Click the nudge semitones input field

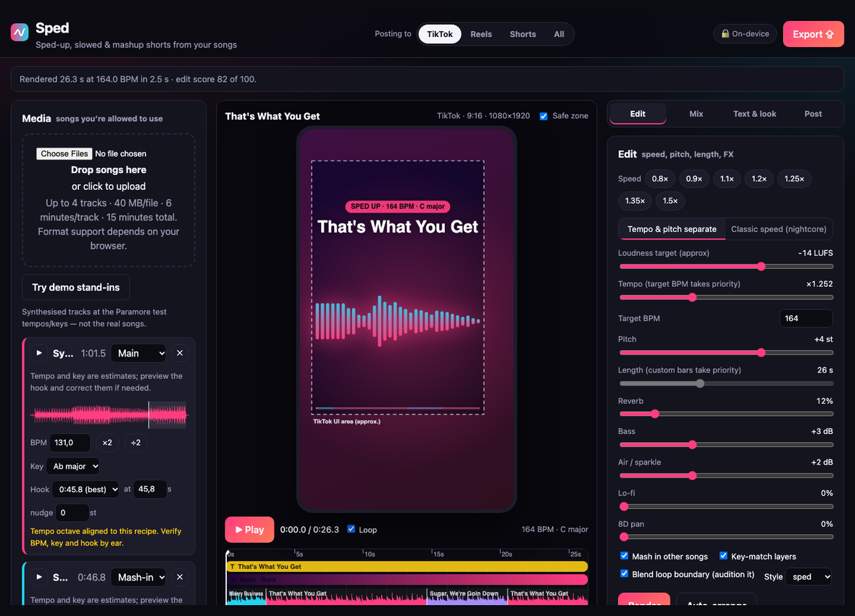[x=72, y=512]
